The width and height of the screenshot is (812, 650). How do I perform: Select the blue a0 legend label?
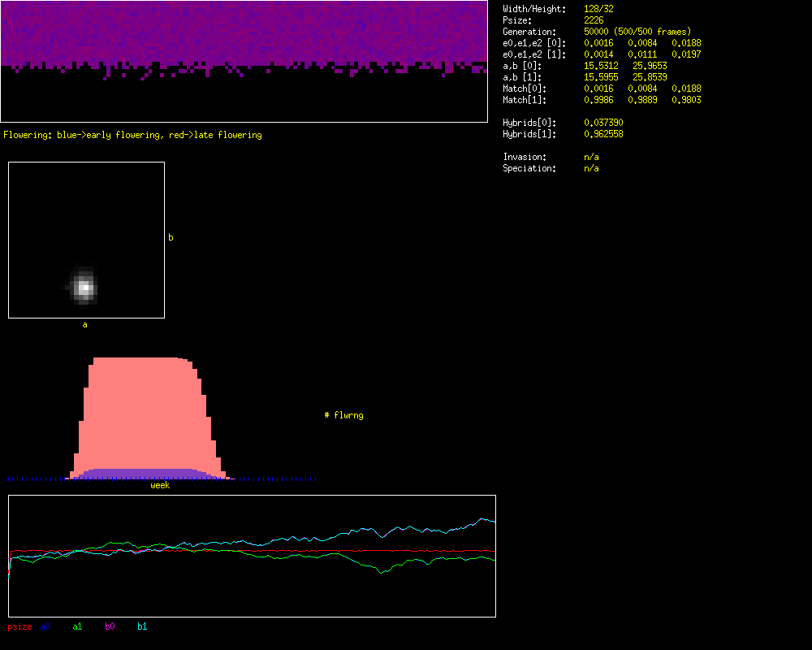pos(45,626)
